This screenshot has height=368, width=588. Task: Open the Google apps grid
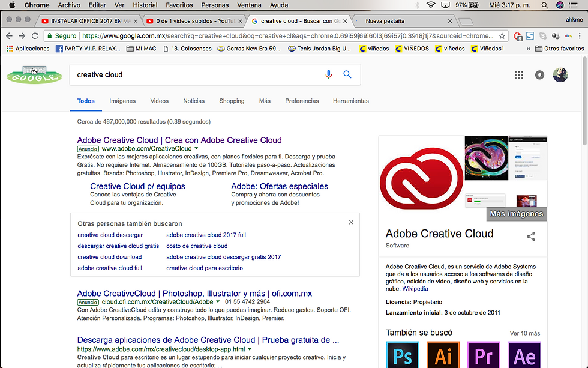(x=518, y=75)
